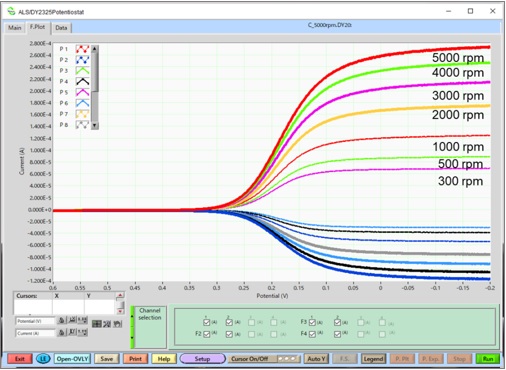Maximize the potentiostat window

[470, 11]
